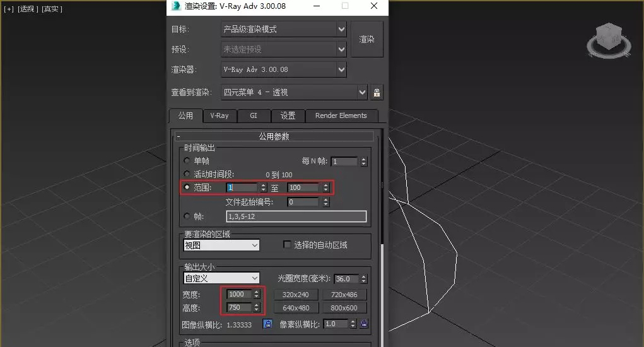Click the ViewCube in the viewport corner
The height and width of the screenshot is (347, 644).
point(609,41)
